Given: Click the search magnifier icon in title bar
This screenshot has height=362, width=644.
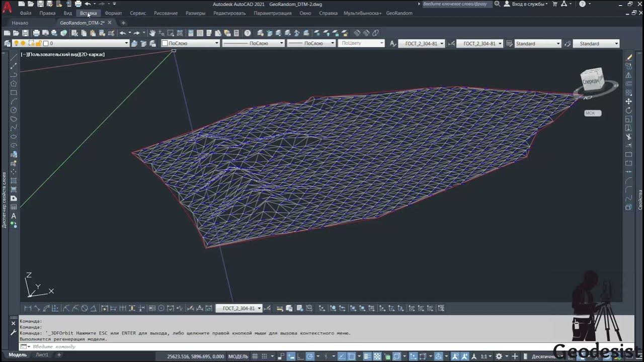Looking at the screenshot, I should [497, 4].
